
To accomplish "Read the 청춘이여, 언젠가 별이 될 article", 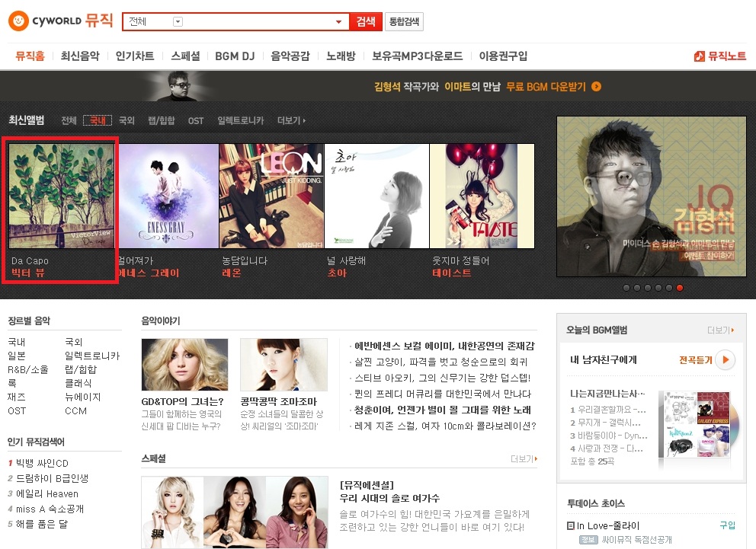I will click(443, 410).
